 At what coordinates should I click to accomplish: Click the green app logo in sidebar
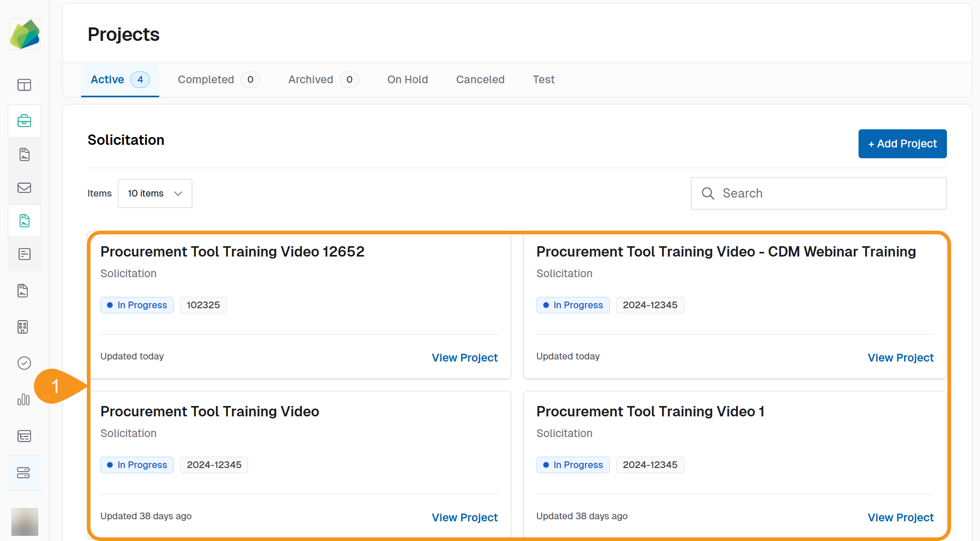coord(25,34)
